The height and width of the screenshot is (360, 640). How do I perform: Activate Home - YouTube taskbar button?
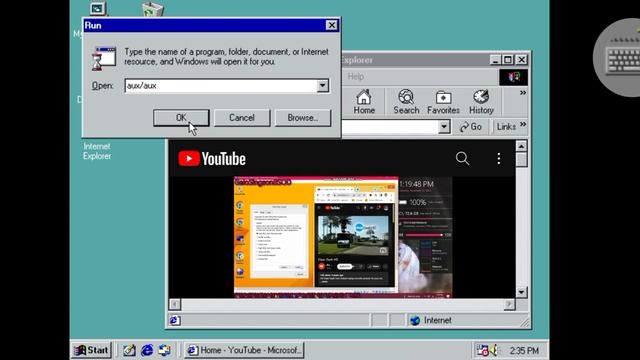[244, 350]
